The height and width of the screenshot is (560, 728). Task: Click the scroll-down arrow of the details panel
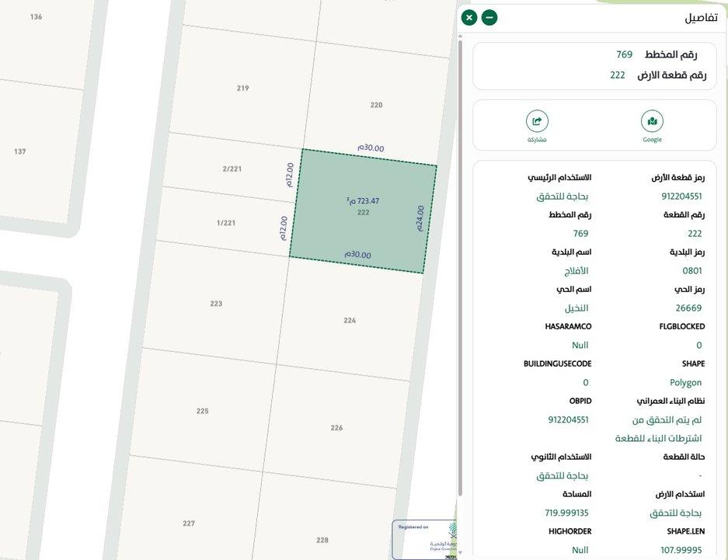tap(461, 553)
